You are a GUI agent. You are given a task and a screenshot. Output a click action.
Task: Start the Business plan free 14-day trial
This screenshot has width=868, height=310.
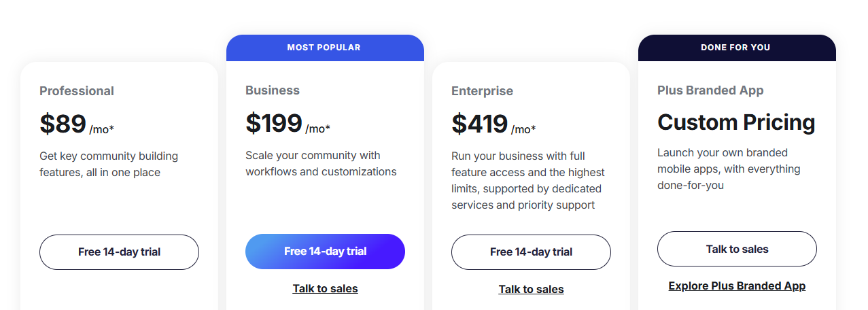click(325, 252)
